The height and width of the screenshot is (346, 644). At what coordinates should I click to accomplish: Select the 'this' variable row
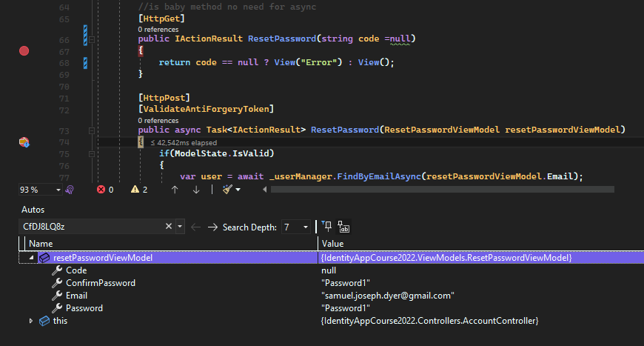click(332, 321)
